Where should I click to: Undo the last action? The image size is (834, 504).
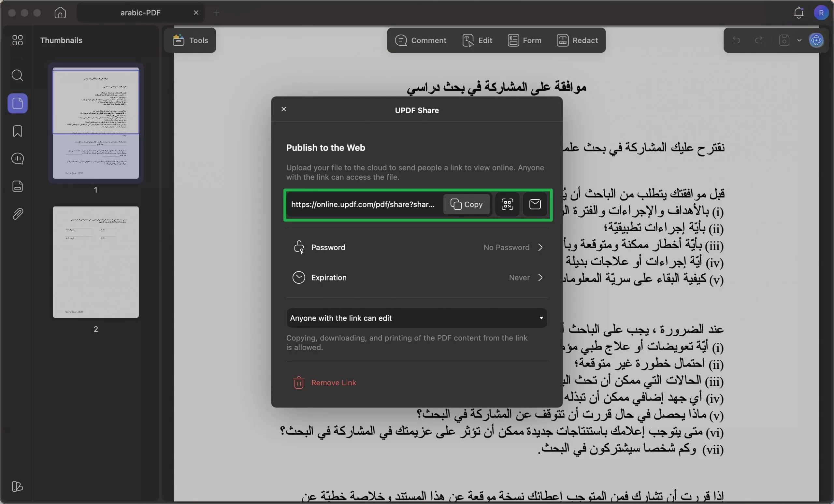737,40
